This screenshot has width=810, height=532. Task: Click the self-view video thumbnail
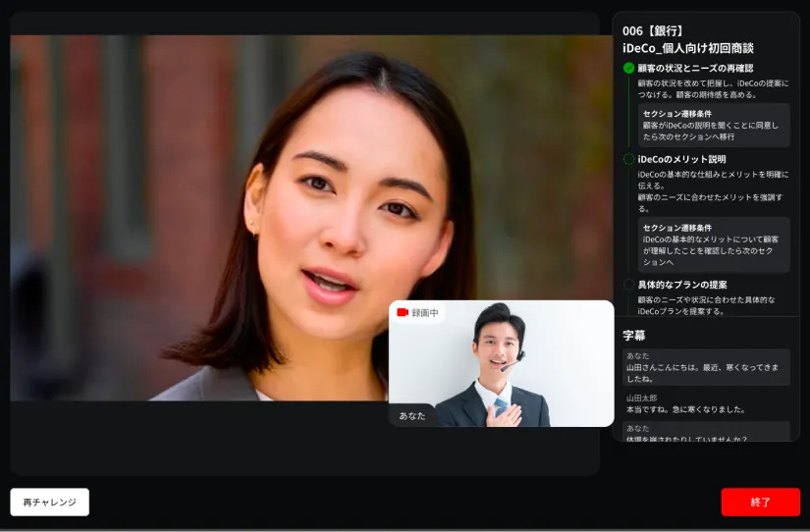pyautogui.click(x=502, y=363)
